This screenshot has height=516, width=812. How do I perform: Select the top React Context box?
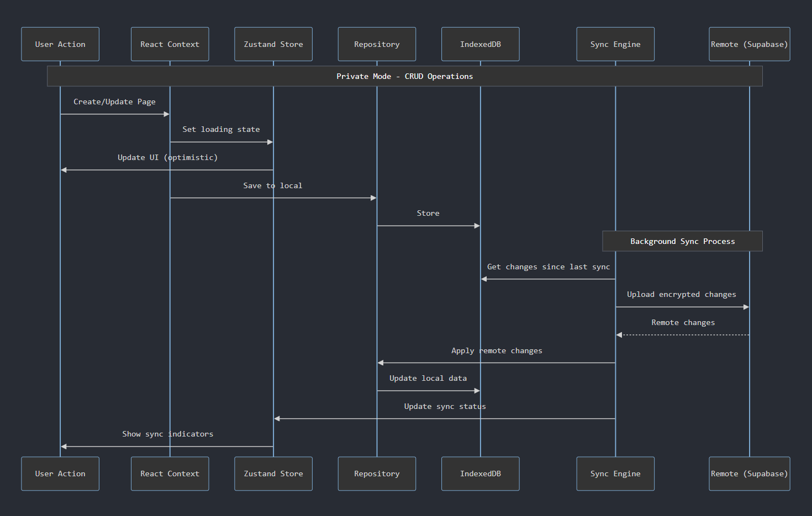click(170, 44)
